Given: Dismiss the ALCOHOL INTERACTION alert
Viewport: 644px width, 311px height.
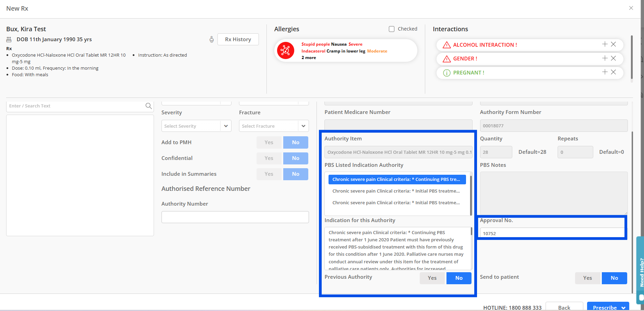Looking at the screenshot, I should click(x=613, y=44).
